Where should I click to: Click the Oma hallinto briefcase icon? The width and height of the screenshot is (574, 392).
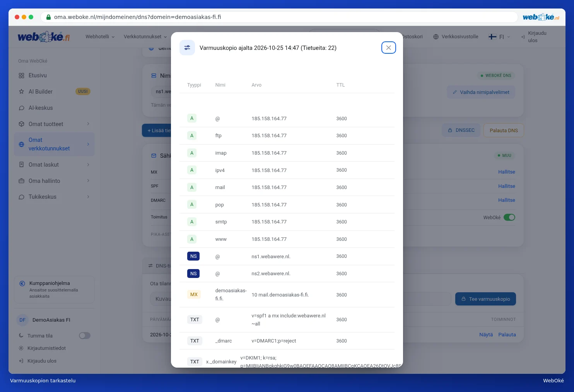(x=21, y=181)
